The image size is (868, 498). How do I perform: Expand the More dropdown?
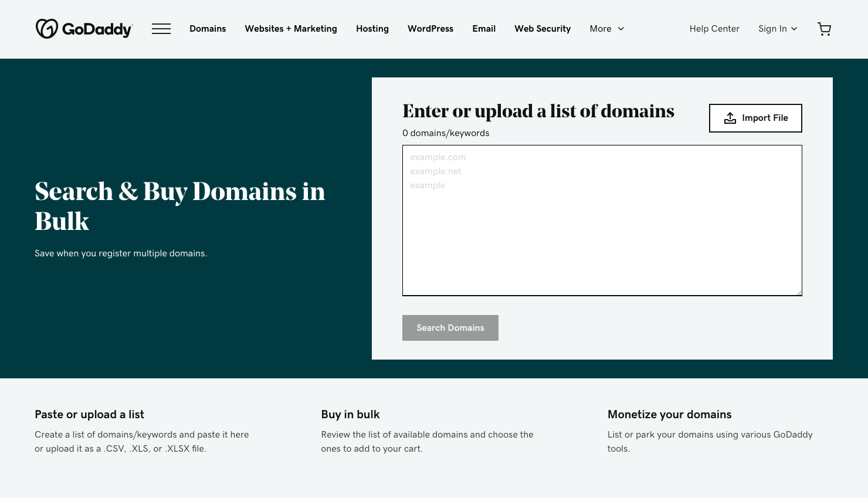pyautogui.click(x=606, y=29)
